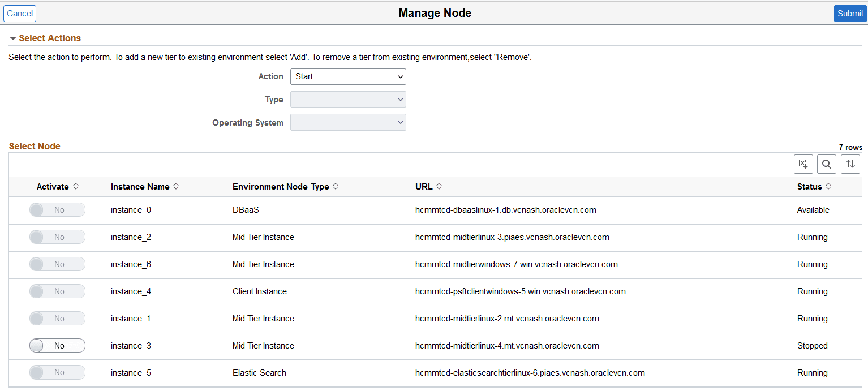Click the Download to Excel grid icon

coord(803,164)
